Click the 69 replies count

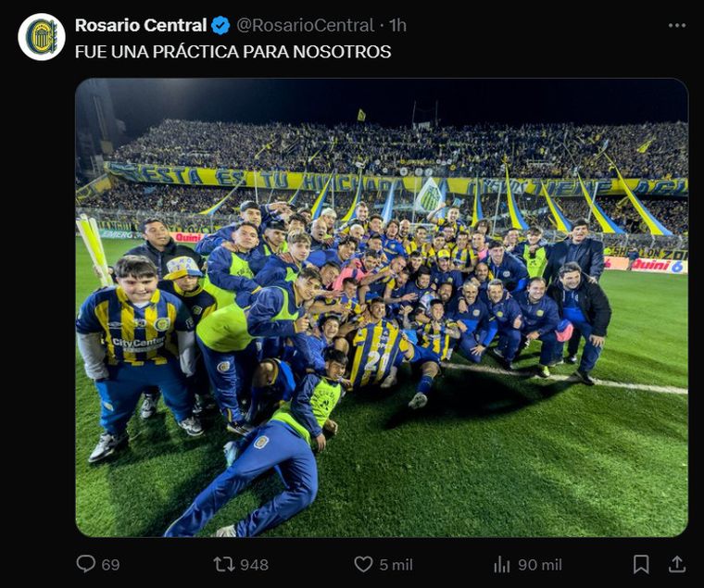(110, 564)
